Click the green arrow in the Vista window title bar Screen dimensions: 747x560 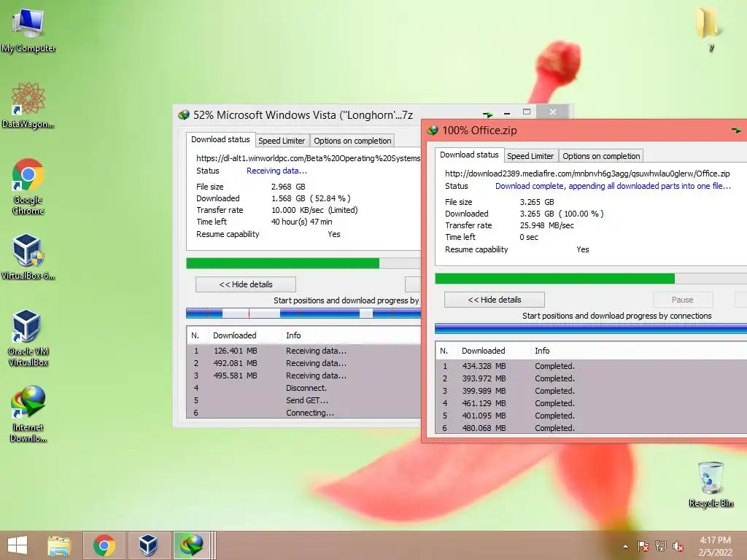487,114
